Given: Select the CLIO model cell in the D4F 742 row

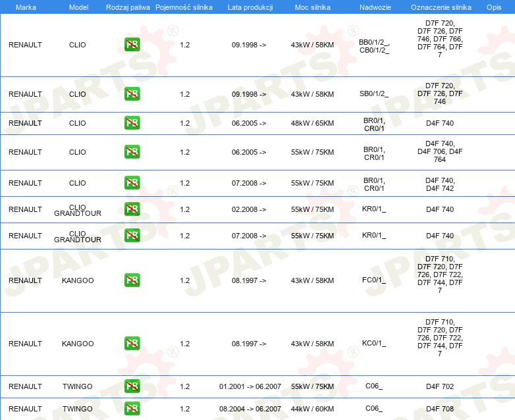Looking at the screenshot, I should pos(78,183).
